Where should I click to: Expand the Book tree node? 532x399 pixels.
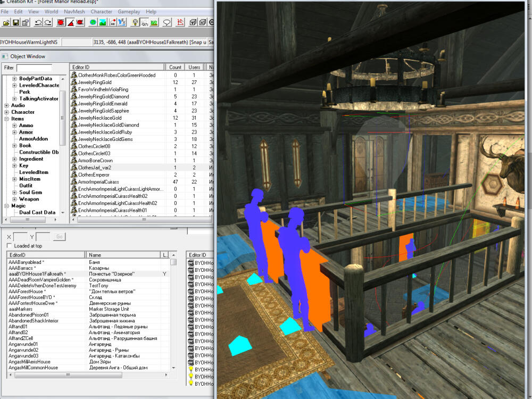(x=14, y=146)
